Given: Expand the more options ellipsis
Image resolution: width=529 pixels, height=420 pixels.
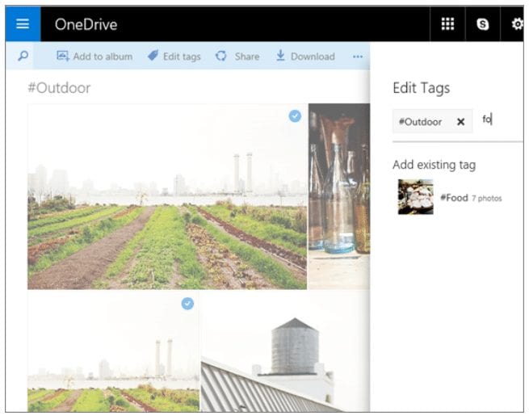Looking at the screenshot, I should 358,57.
